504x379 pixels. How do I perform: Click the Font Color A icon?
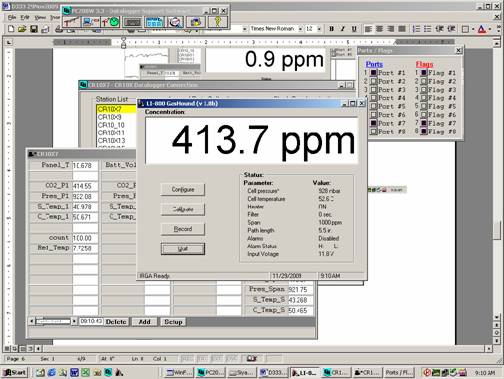(482, 29)
